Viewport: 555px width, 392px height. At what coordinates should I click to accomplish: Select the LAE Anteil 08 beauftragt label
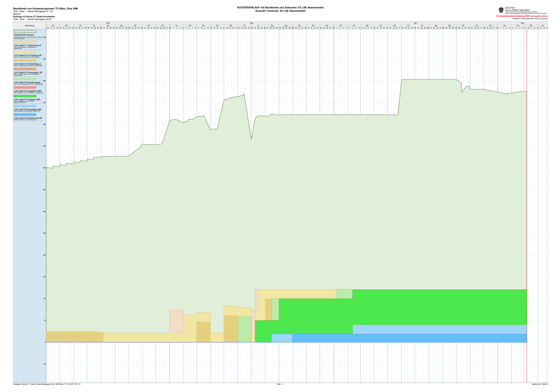point(28,109)
